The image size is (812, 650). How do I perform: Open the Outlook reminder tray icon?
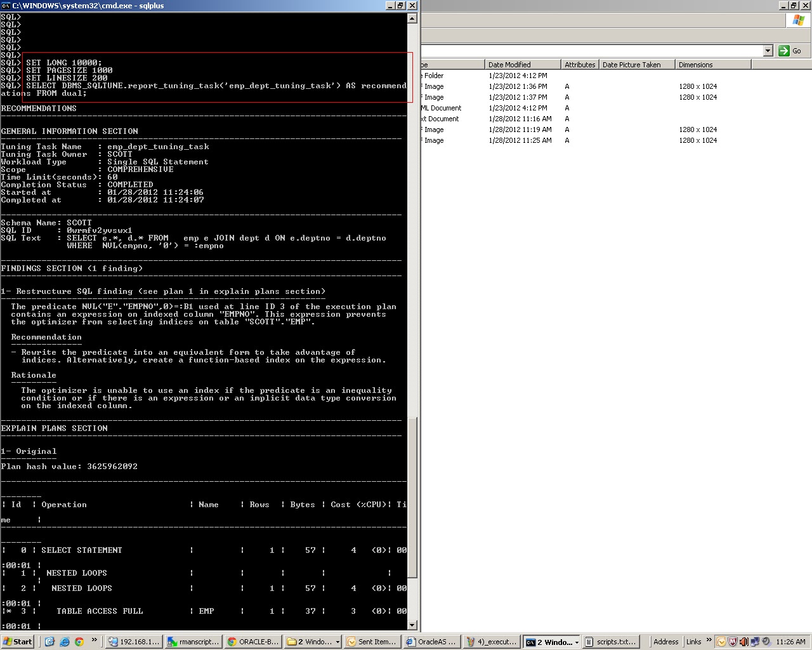point(721,642)
